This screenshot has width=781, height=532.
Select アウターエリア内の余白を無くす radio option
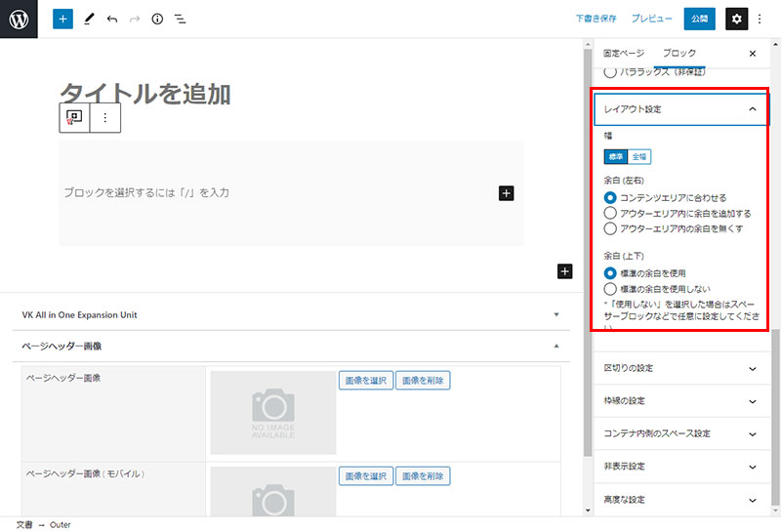click(611, 228)
